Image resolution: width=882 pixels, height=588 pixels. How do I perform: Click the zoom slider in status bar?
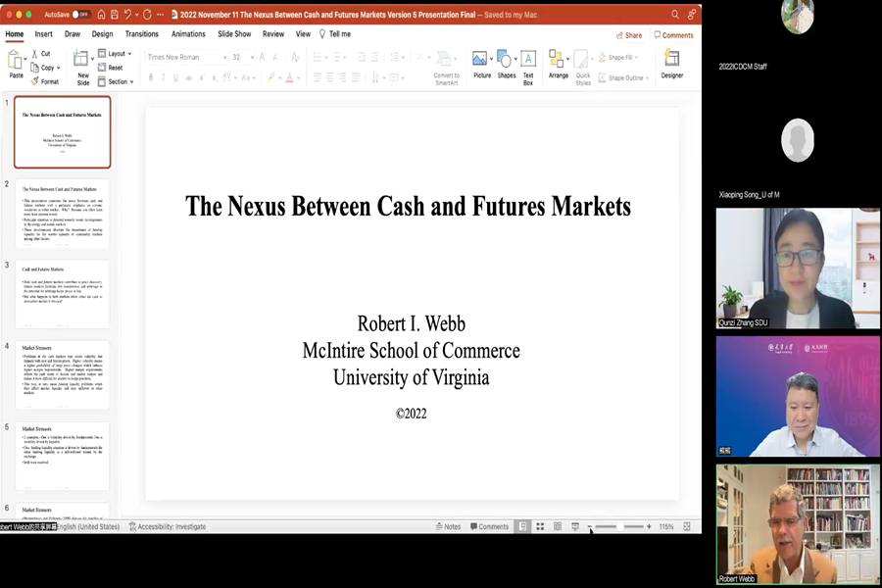click(622, 526)
